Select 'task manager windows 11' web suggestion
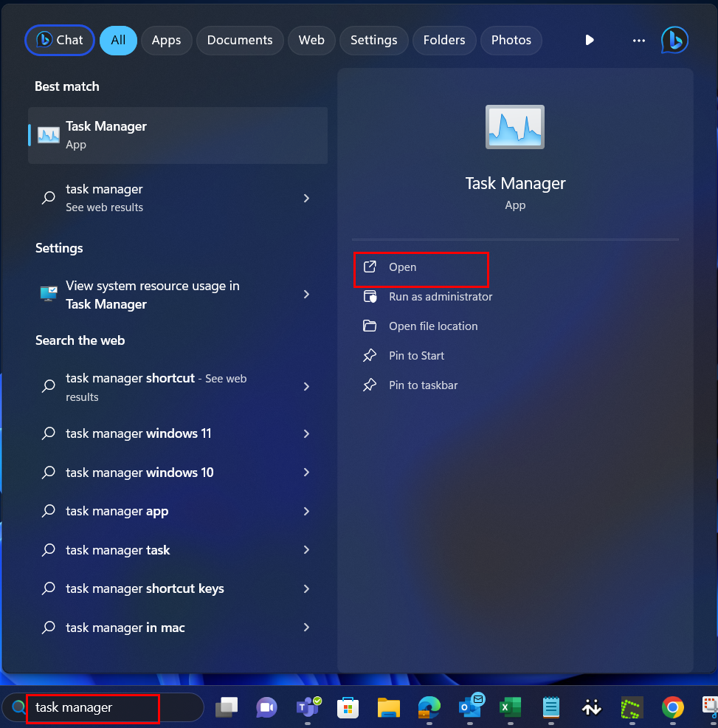This screenshot has height=728, width=718. coord(178,433)
